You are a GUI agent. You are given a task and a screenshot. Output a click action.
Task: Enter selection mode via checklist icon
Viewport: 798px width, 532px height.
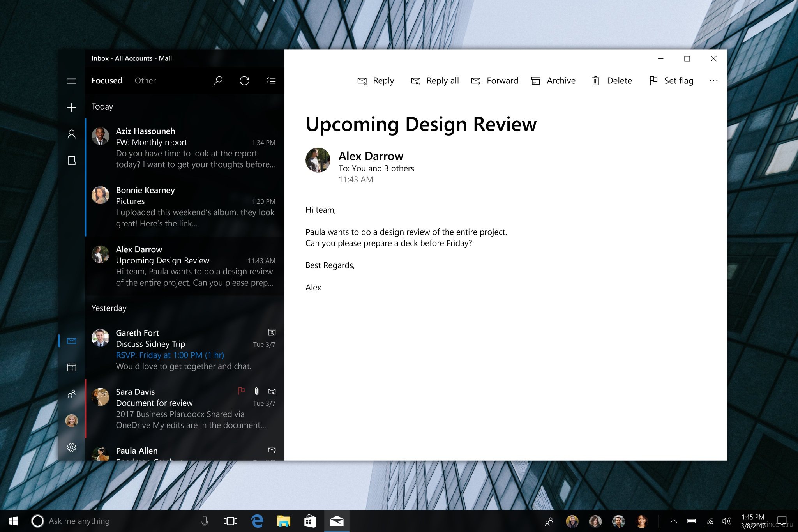coord(271,81)
